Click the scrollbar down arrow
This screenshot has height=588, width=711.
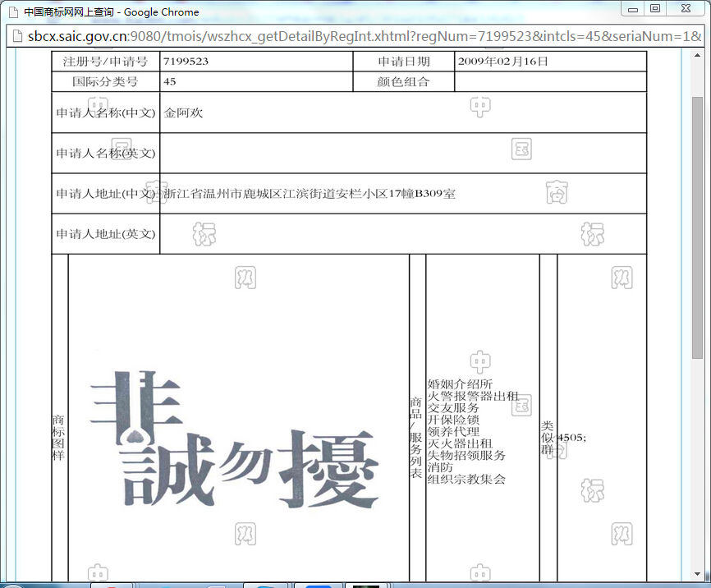(x=697, y=574)
